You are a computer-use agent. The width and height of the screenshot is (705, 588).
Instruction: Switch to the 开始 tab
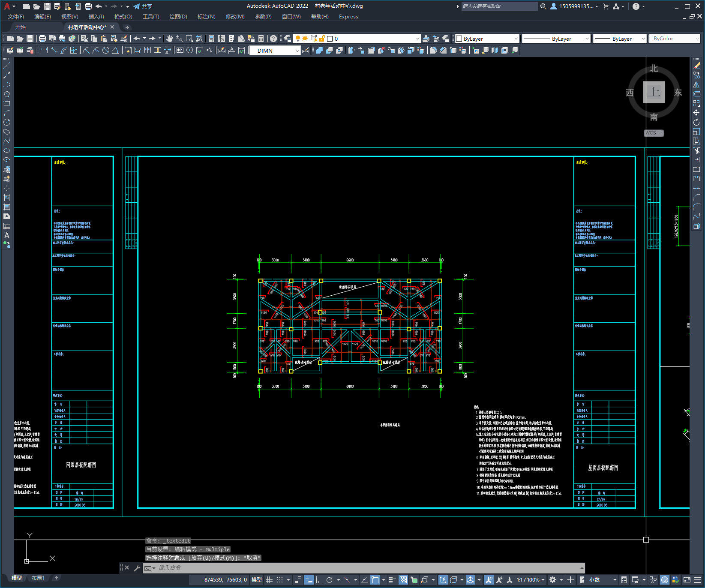[x=21, y=27]
